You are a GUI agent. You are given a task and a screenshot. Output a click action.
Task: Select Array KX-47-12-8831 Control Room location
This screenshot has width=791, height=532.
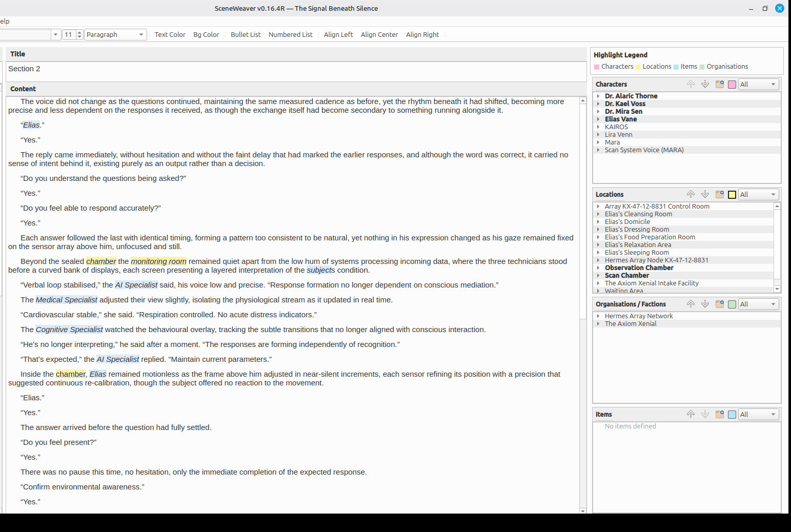[683, 206]
